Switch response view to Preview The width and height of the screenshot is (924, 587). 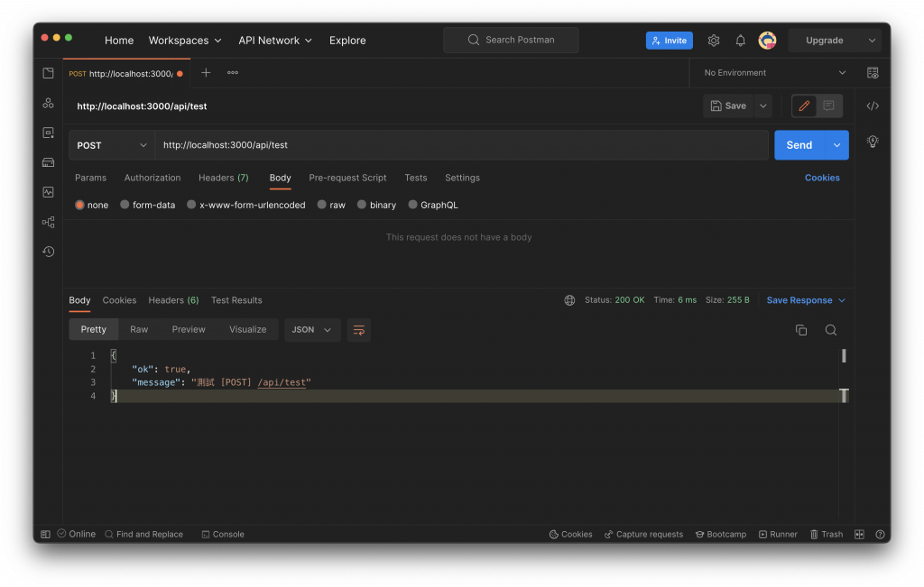[189, 330]
